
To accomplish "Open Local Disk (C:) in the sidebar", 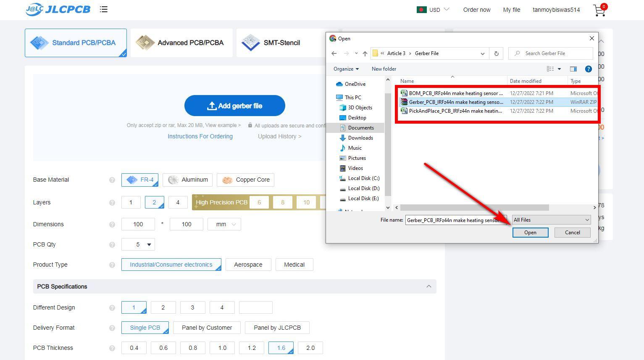I will (x=359, y=178).
